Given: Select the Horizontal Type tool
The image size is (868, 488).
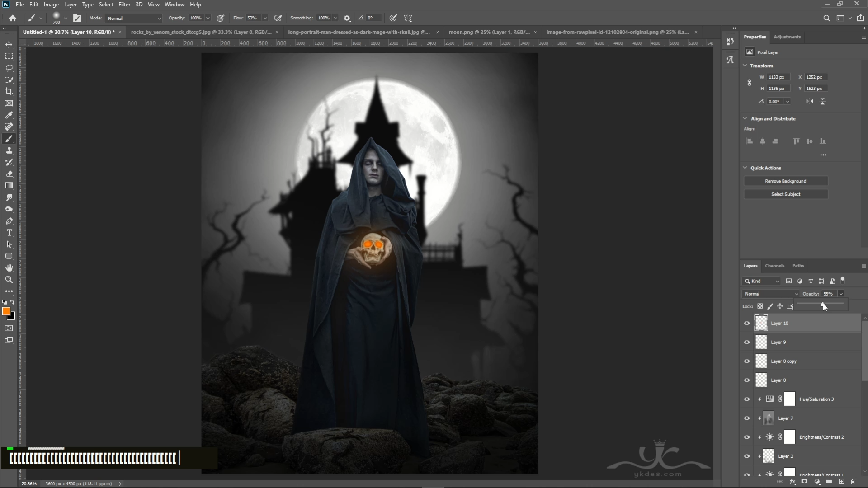Looking at the screenshot, I should 9,233.
